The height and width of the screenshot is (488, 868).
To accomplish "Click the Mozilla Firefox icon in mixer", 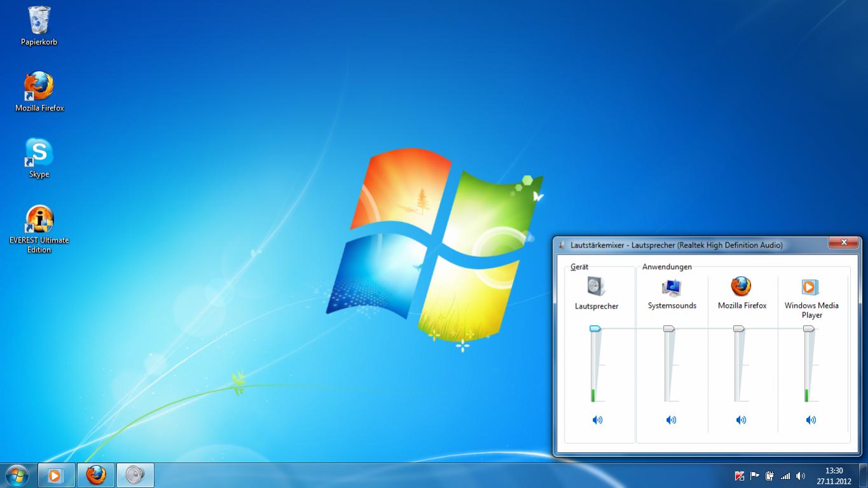I will [x=741, y=286].
